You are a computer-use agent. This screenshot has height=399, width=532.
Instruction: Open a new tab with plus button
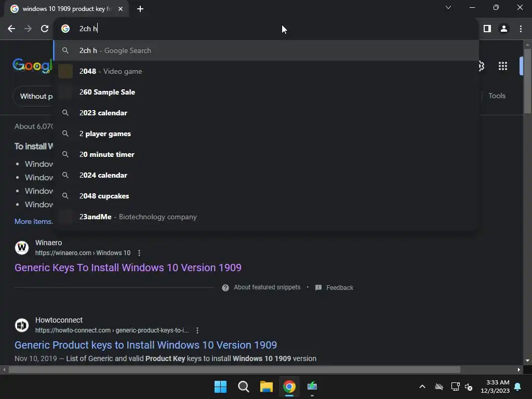(x=140, y=9)
